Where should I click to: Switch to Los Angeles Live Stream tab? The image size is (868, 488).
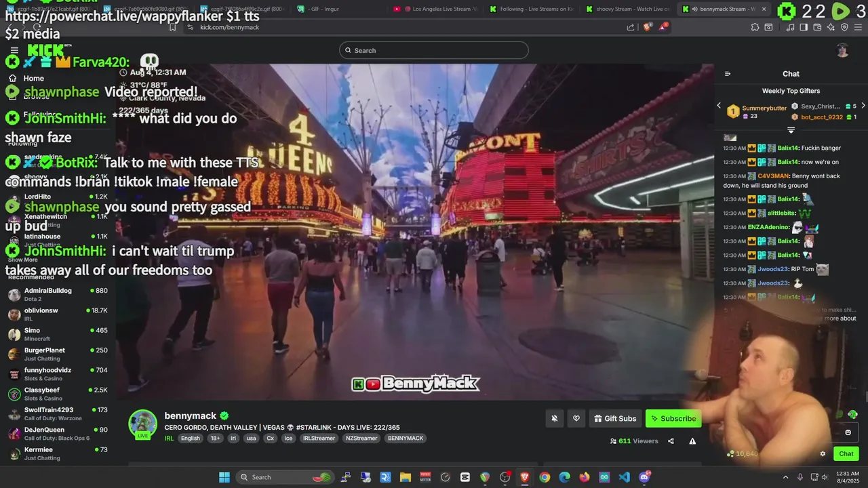click(x=435, y=9)
